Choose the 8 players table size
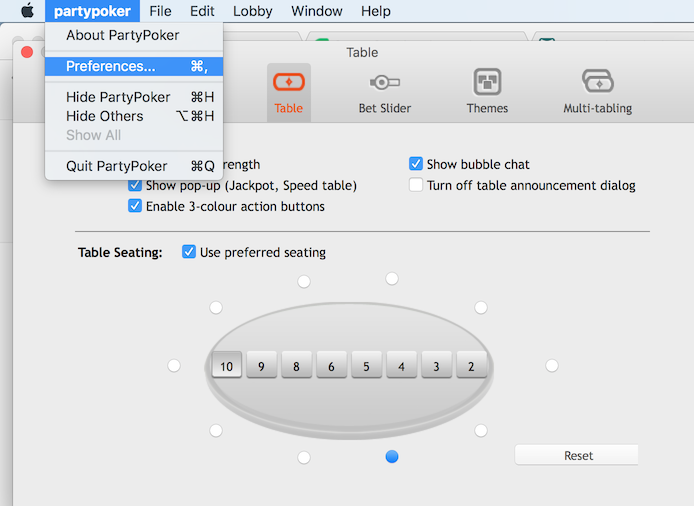This screenshot has height=506, width=694. (x=297, y=365)
